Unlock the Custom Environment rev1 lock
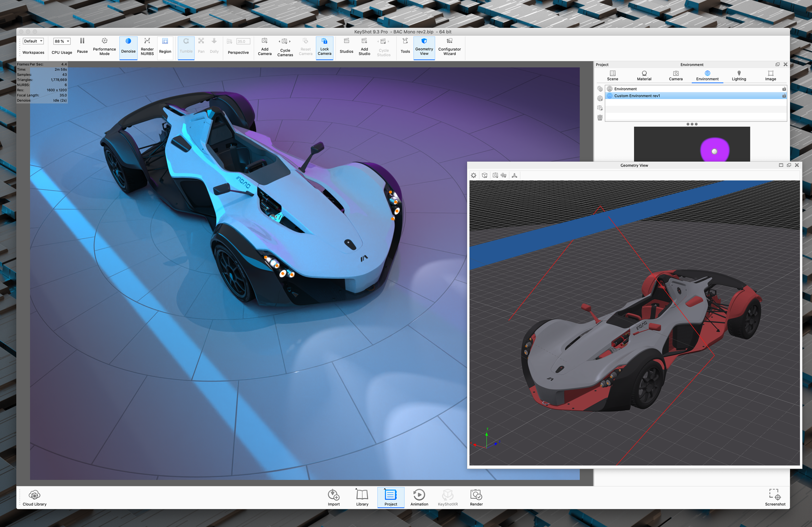The width and height of the screenshot is (812, 527). coord(784,96)
